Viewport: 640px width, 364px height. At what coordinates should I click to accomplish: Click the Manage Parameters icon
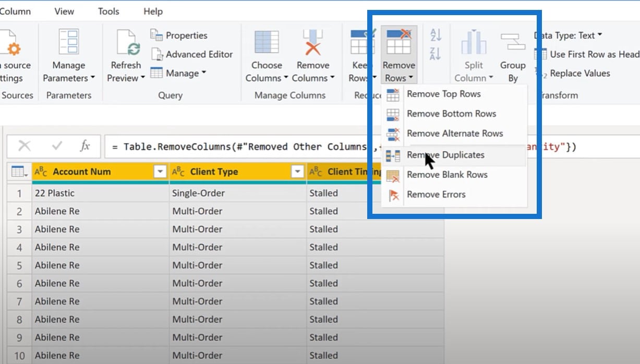pyautogui.click(x=68, y=42)
